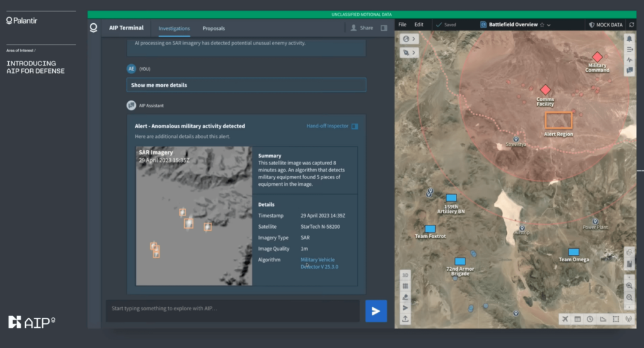Open the File menu
The width and height of the screenshot is (644, 348).
402,25
